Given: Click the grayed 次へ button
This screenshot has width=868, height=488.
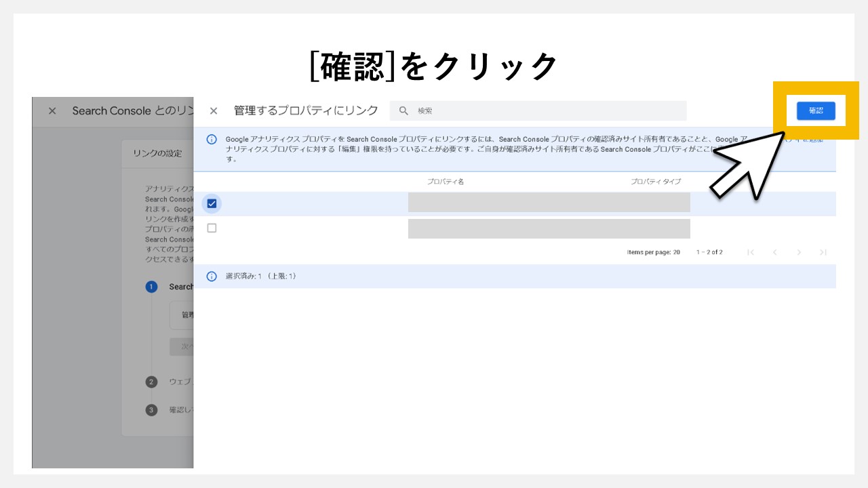Looking at the screenshot, I should pos(180,347).
